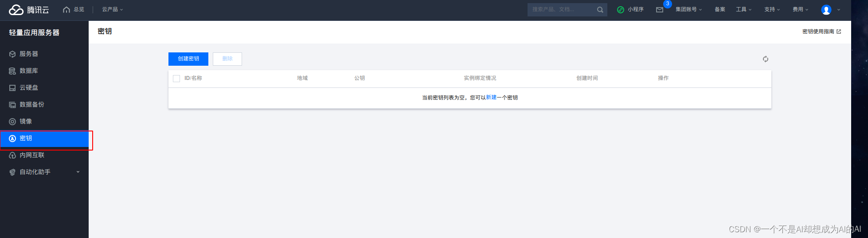Click the 操作 column header
The width and height of the screenshot is (868, 238).
point(663,78)
